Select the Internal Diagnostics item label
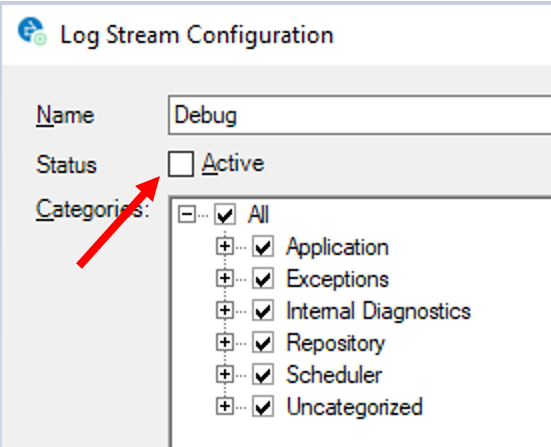The width and height of the screenshot is (551, 447). coord(378,311)
